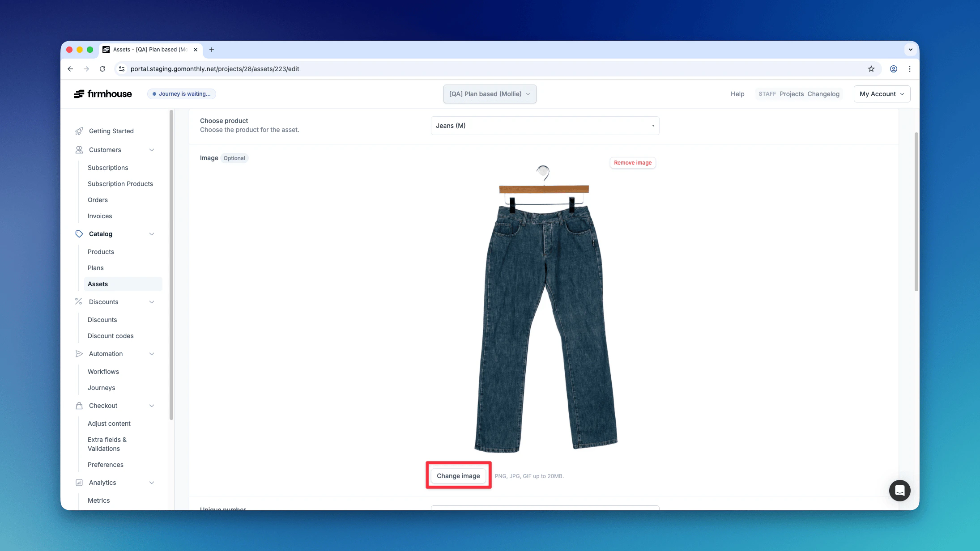Click the Discounts percent icon

(79, 302)
